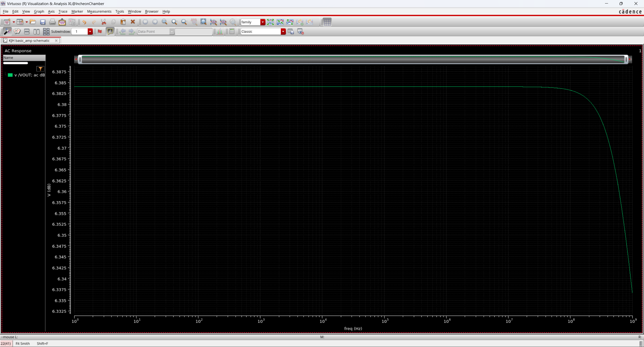
Task: Open the Measurements menu
Action: point(99,11)
